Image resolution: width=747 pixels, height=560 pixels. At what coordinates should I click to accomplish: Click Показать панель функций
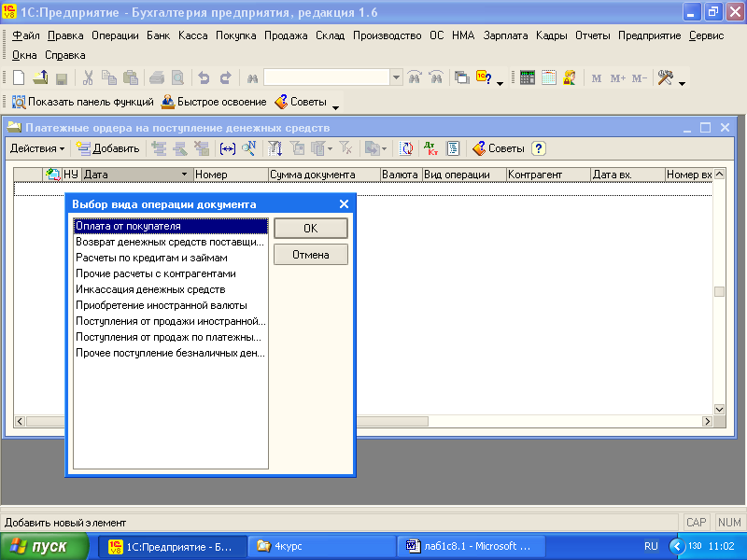pos(82,102)
